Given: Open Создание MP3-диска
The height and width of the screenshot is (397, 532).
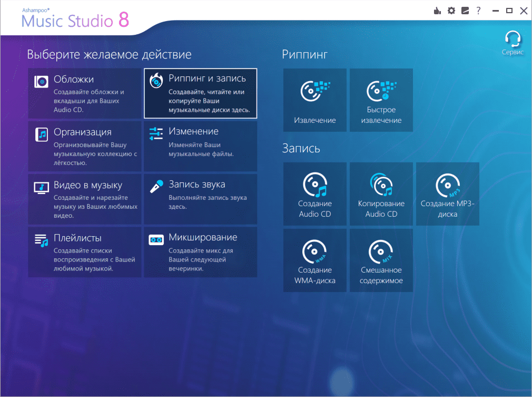Looking at the screenshot, I should 448,194.
